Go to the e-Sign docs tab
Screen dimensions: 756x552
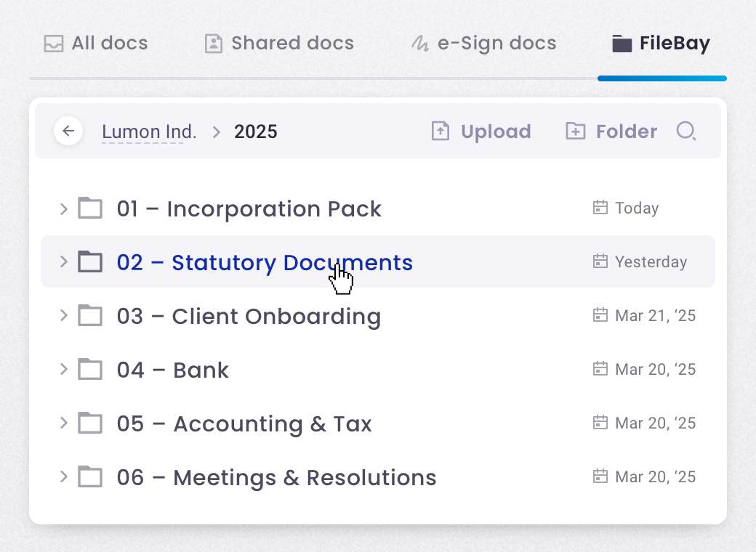483,44
